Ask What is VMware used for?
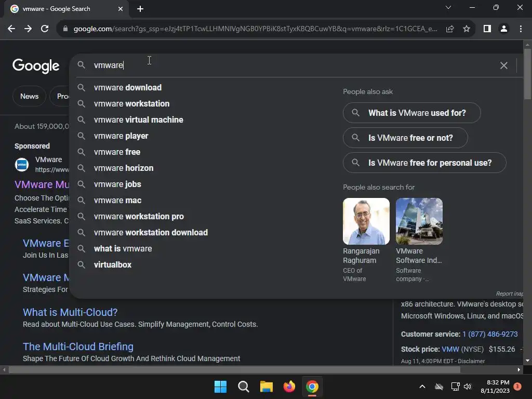Image resolution: width=532 pixels, height=399 pixels. coord(411,113)
